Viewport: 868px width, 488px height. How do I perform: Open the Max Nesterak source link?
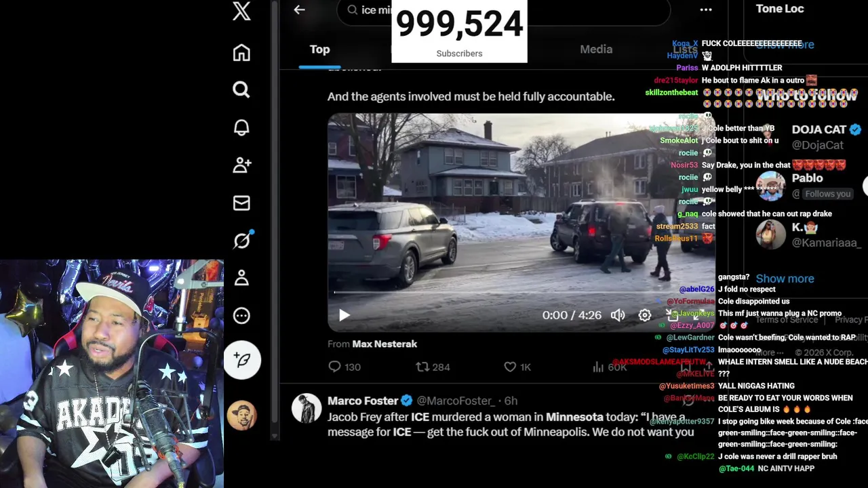[x=384, y=344]
